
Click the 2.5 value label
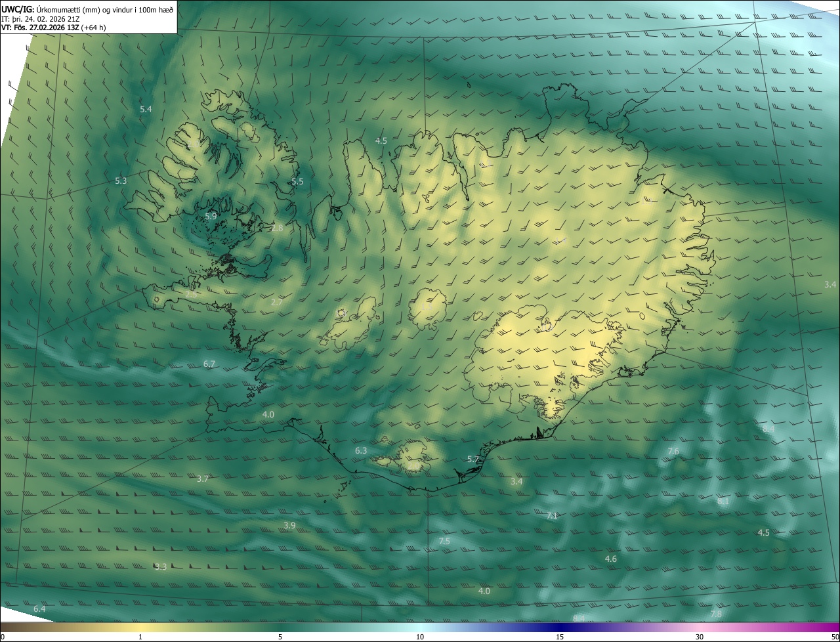tap(191, 295)
